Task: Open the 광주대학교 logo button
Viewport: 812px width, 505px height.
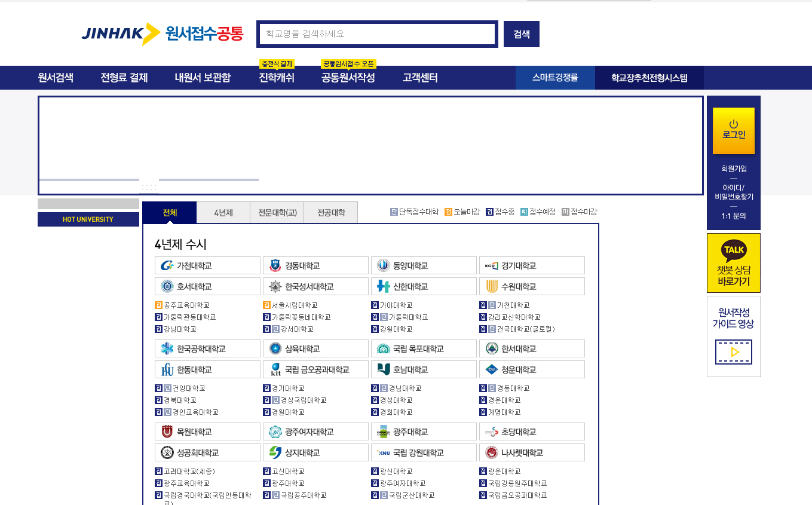Action: tap(424, 431)
